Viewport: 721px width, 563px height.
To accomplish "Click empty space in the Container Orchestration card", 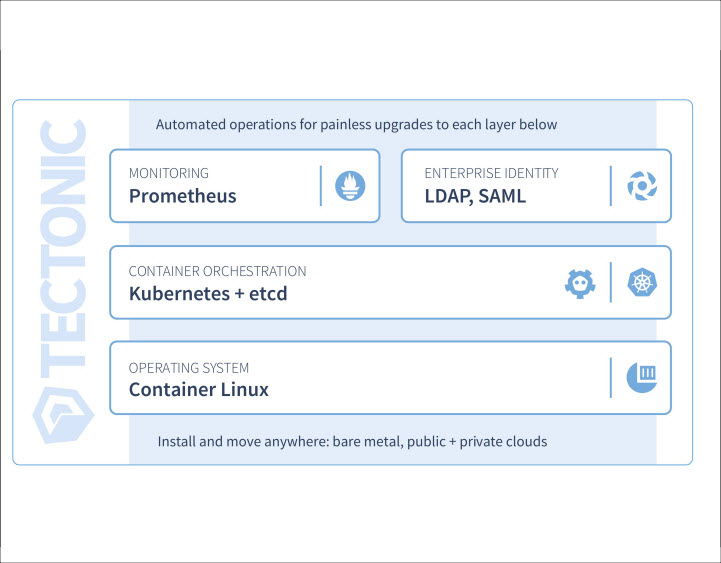I will coord(430,283).
